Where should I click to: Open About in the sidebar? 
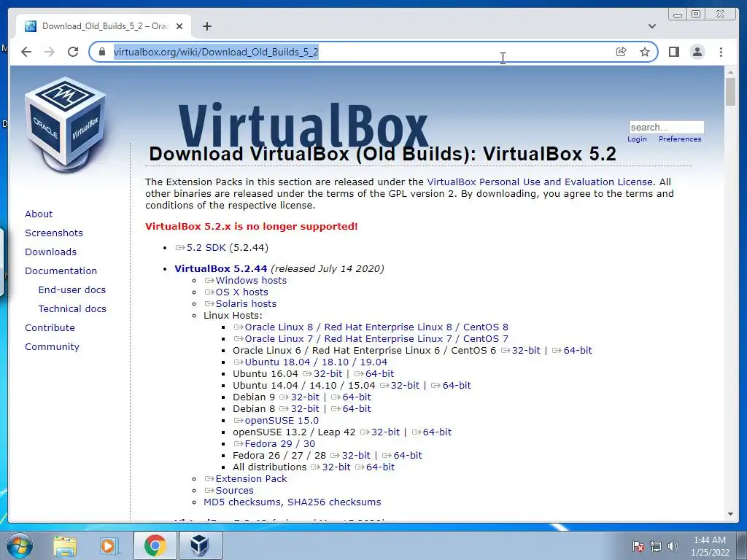click(x=39, y=214)
